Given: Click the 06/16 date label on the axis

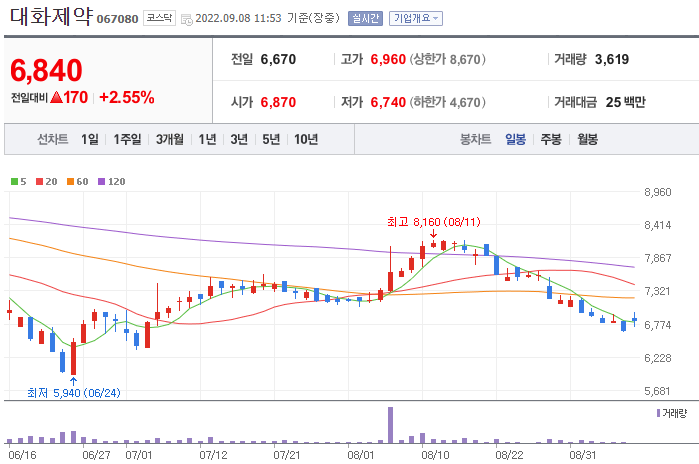Looking at the screenshot, I should point(23,455).
